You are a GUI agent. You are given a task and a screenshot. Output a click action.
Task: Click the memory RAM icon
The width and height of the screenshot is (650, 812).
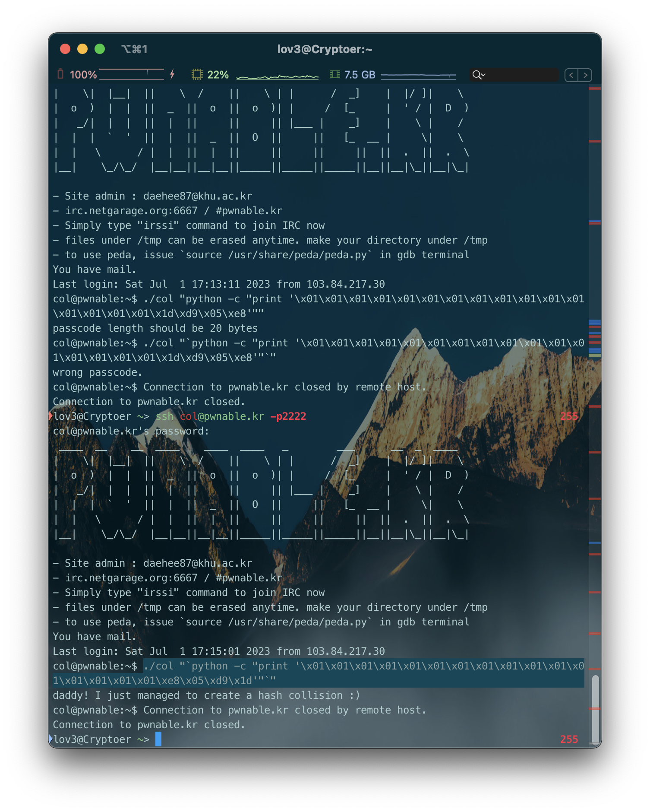(334, 75)
